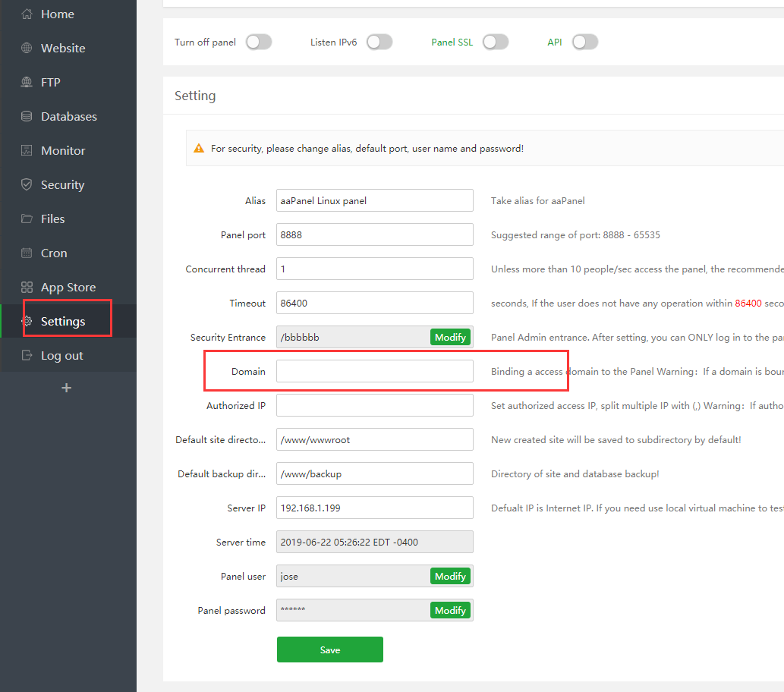Click the Security shield icon

coord(27,184)
